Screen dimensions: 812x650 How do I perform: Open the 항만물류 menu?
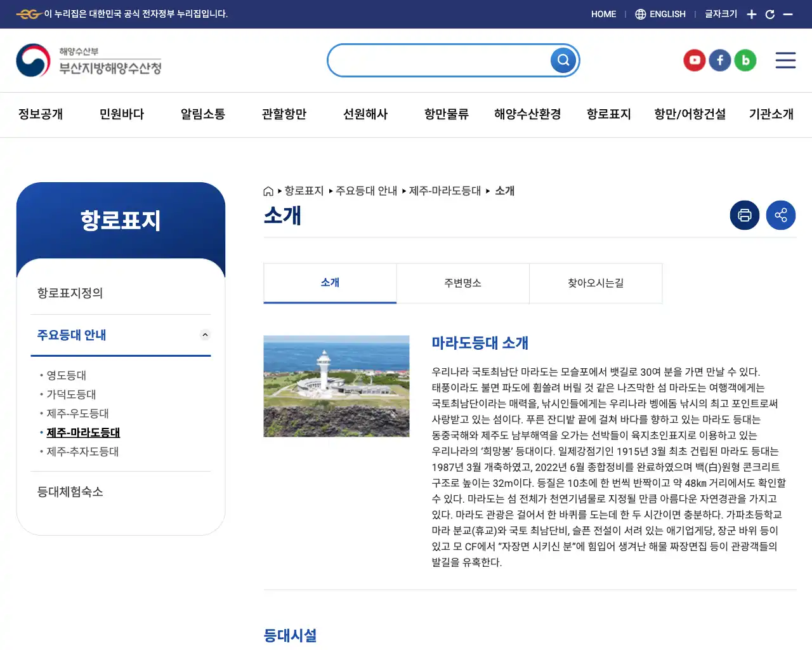[447, 114]
